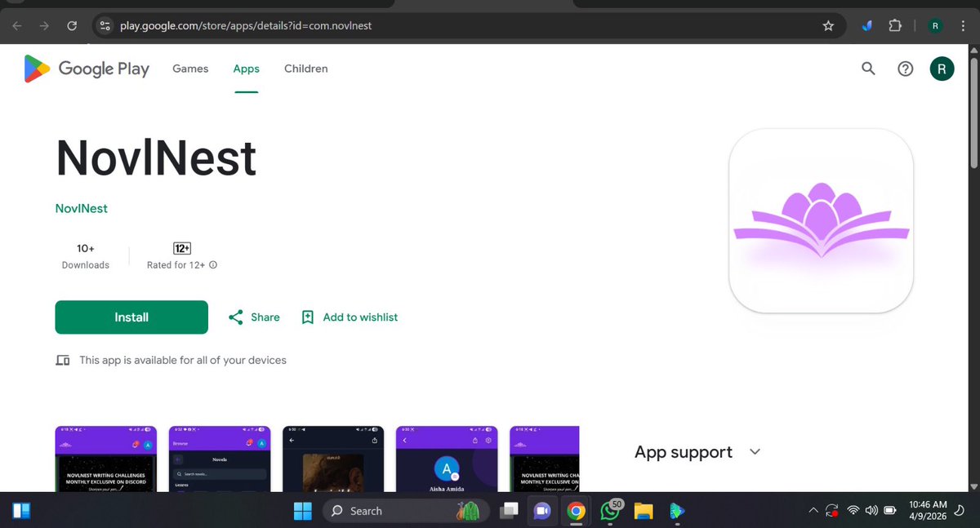Click the Google Play logo

(x=87, y=69)
